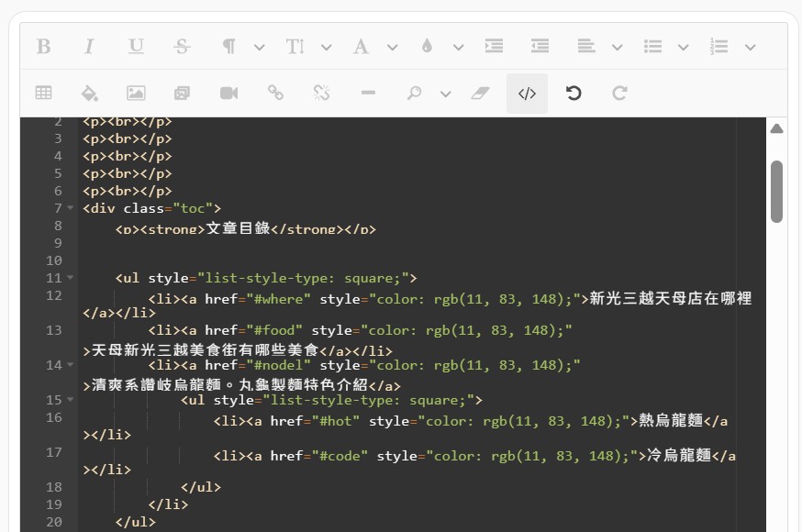Click the Undo icon
The image size is (802, 532).
coord(574,93)
